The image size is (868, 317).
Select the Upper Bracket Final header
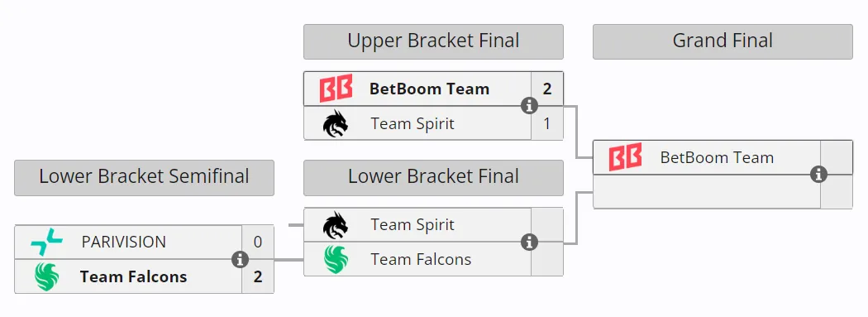tap(433, 41)
